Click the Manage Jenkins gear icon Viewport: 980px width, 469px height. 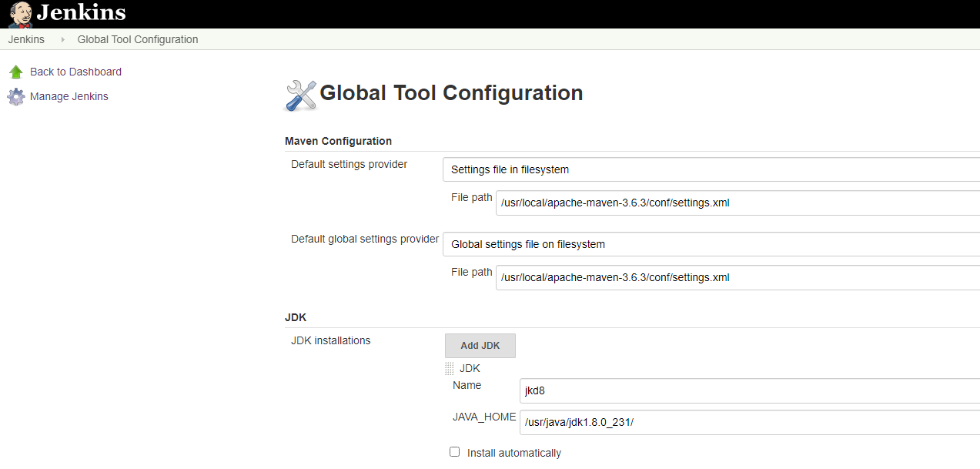16,97
